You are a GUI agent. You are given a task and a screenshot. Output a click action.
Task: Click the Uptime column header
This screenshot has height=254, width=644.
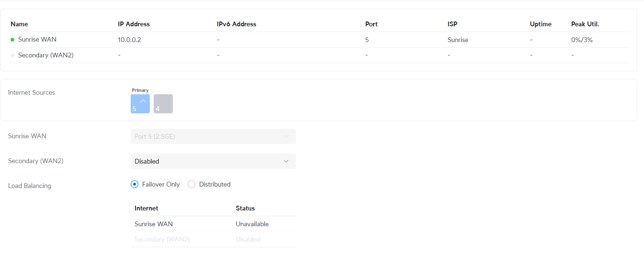[x=541, y=24]
